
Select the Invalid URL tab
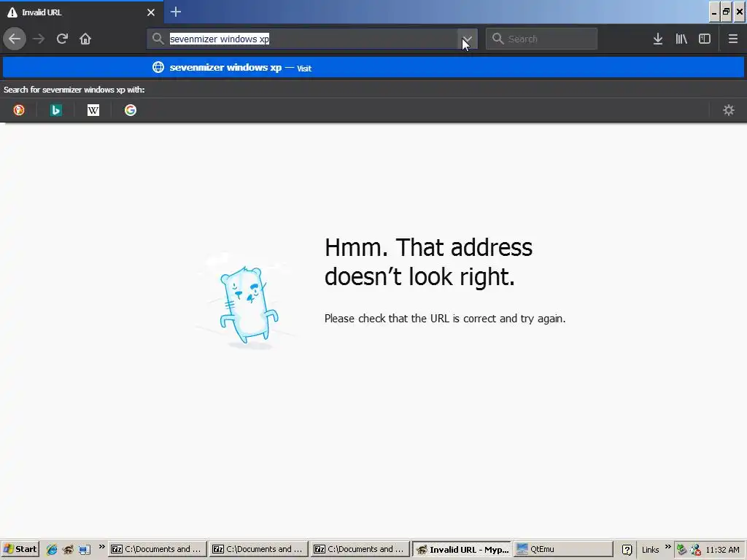point(81,12)
